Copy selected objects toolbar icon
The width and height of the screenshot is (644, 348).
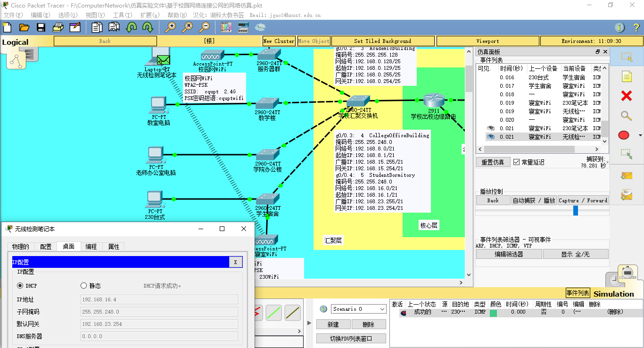(x=97, y=27)
